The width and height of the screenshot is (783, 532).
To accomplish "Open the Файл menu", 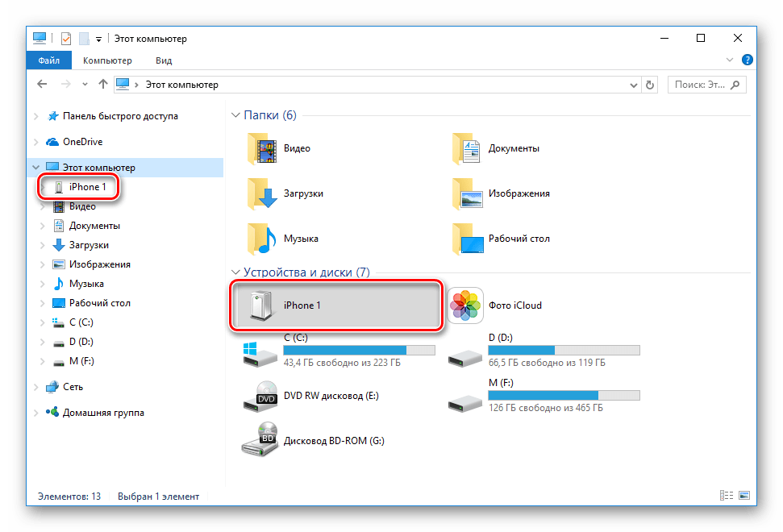I will pos(48,60).
